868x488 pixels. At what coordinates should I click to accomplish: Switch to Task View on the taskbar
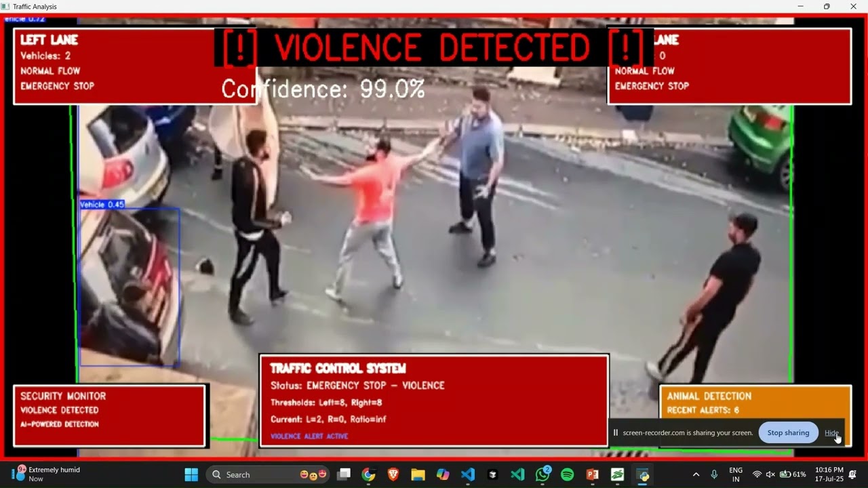point(345,474)
